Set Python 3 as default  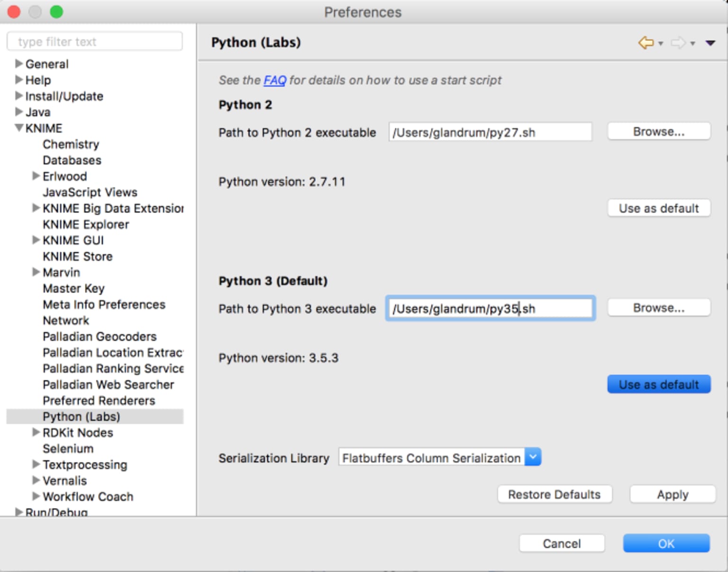coord(659,384)
